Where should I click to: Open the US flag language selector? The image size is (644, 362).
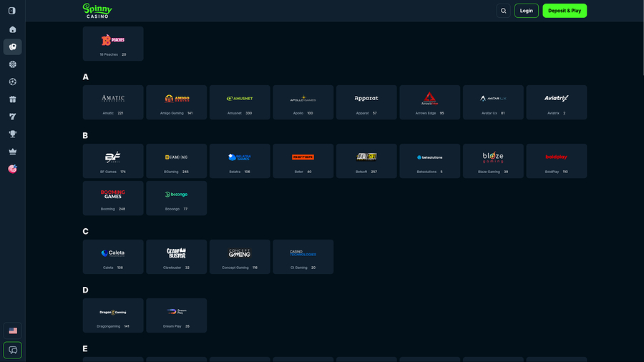(x=13, y=331)
